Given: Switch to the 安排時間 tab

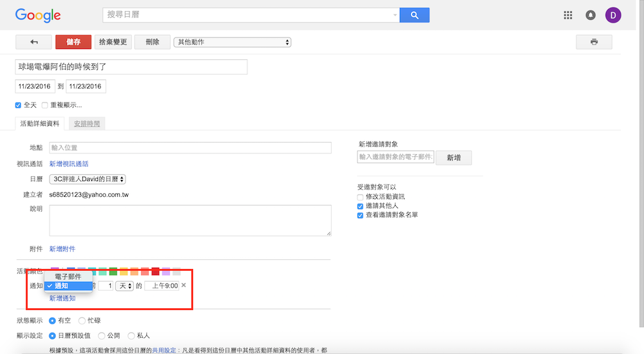Looking at the screenshot, I should 87,123.
